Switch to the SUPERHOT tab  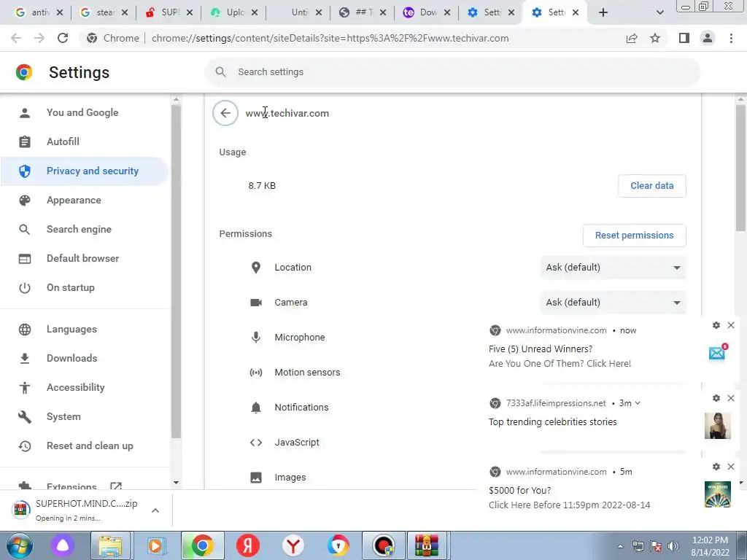(167, 12)
